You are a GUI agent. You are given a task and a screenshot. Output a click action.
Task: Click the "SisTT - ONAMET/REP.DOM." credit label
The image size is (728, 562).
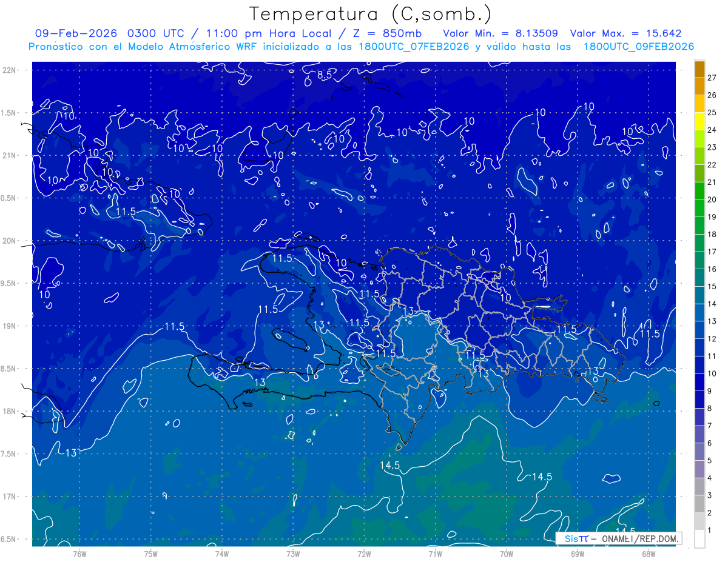(x=619, y=538)
